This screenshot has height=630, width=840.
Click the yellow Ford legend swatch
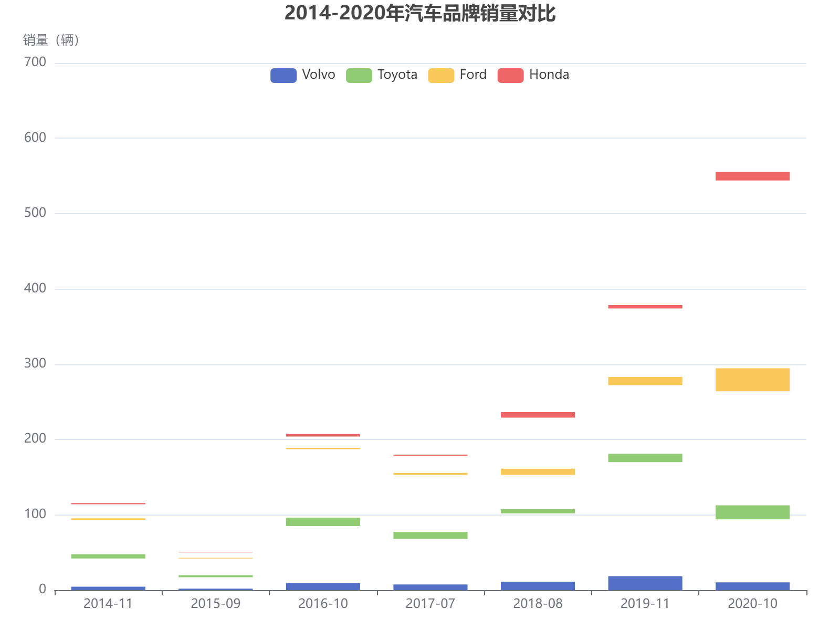442,74
